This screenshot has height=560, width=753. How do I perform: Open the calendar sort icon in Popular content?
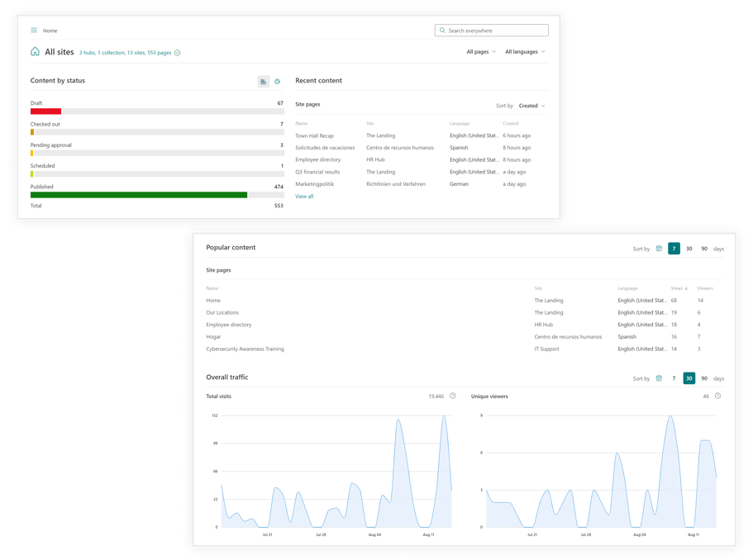pyautogui.click(x=658, y=249)
